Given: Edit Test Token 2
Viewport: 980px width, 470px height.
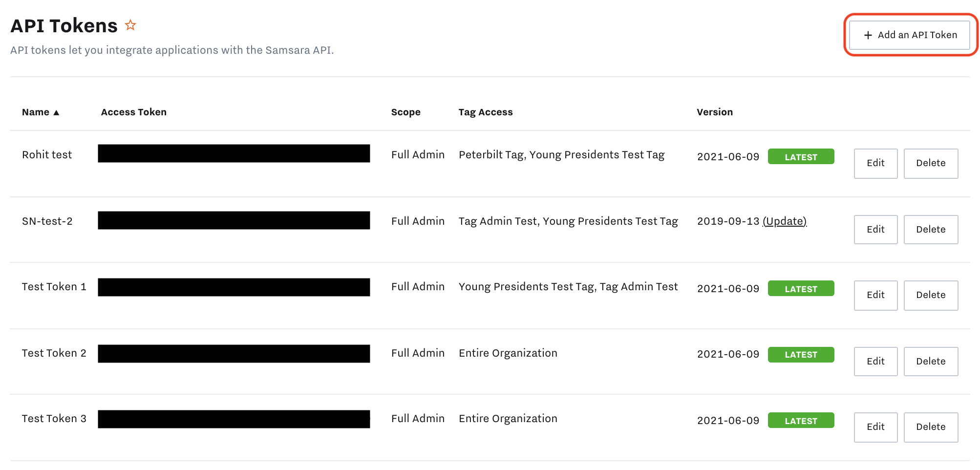Looking at the screenshot, I should click(x=875, y=362).
